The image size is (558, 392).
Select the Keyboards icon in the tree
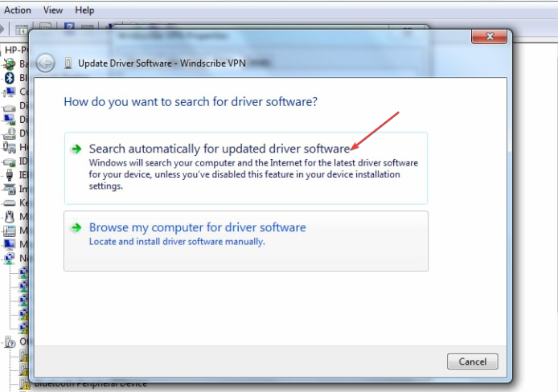point(9,203)
